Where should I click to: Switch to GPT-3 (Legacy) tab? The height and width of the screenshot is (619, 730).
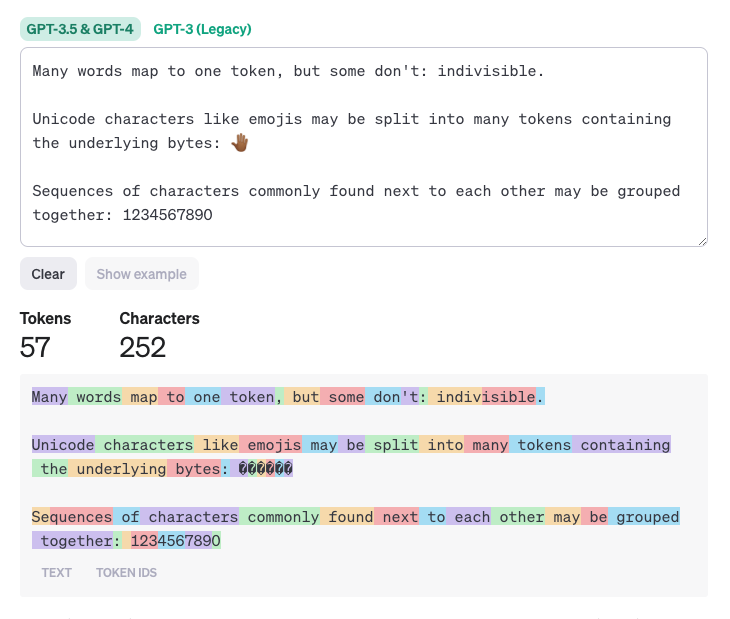tap(202, 29)
